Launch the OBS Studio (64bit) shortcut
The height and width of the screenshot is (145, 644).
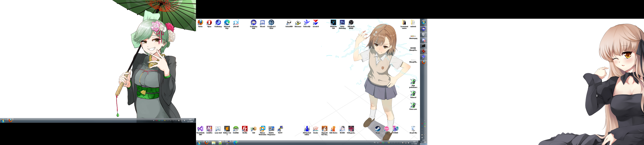tap(351, 24)
